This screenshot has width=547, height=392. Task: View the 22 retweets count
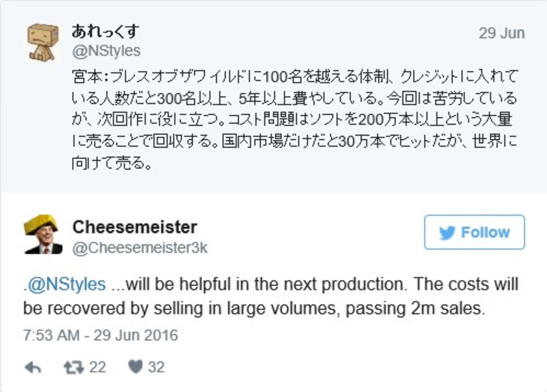(97, 367)
